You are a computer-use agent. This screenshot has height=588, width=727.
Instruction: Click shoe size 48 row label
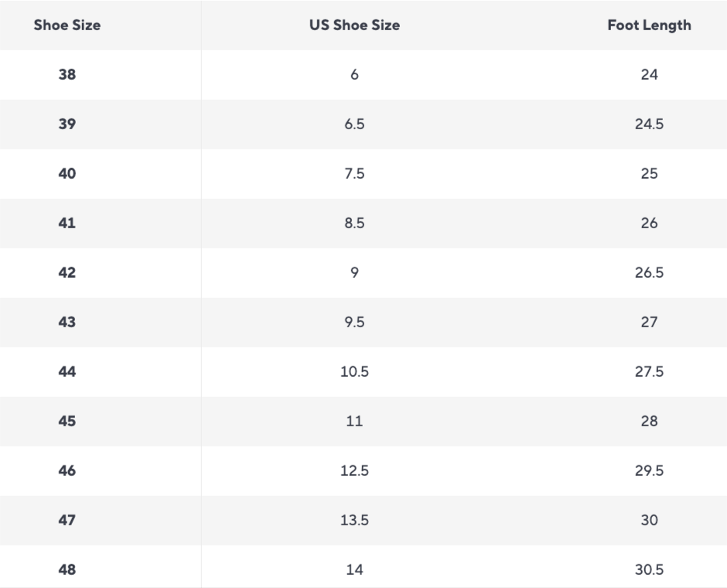coord(67,570)
